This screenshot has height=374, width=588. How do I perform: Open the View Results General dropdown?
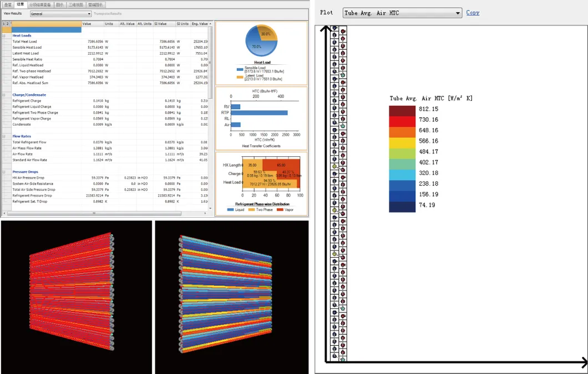pos(60,14)
